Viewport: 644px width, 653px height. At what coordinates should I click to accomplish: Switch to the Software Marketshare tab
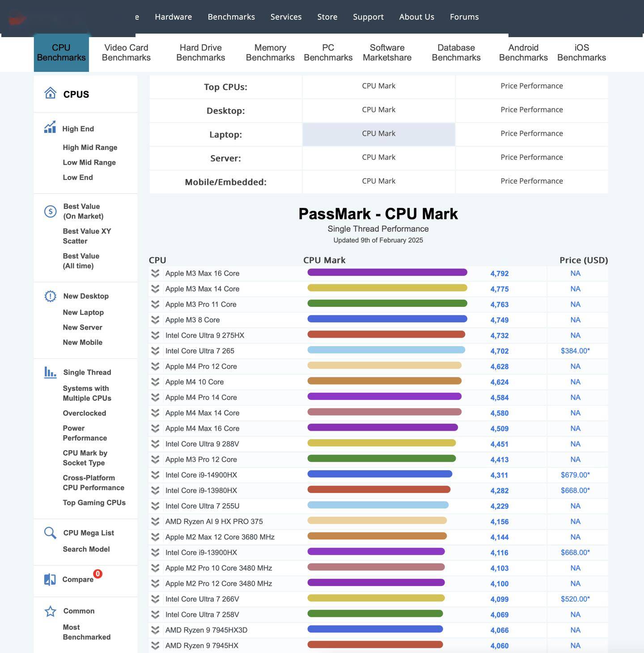387,53
